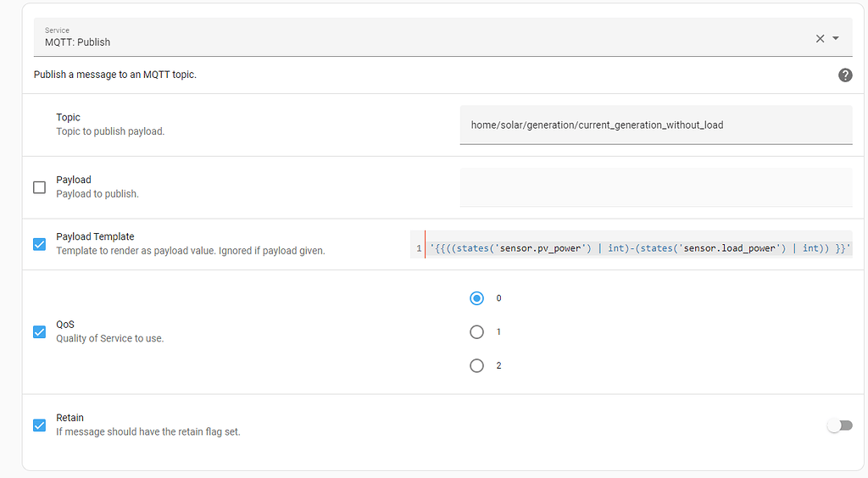Uncheck the QoS checkbox

39,332
